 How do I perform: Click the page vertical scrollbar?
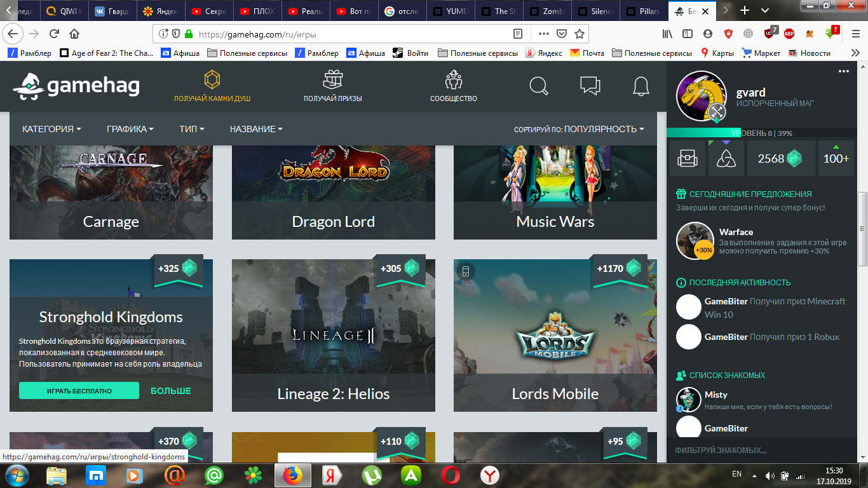(x=862, y=229)
